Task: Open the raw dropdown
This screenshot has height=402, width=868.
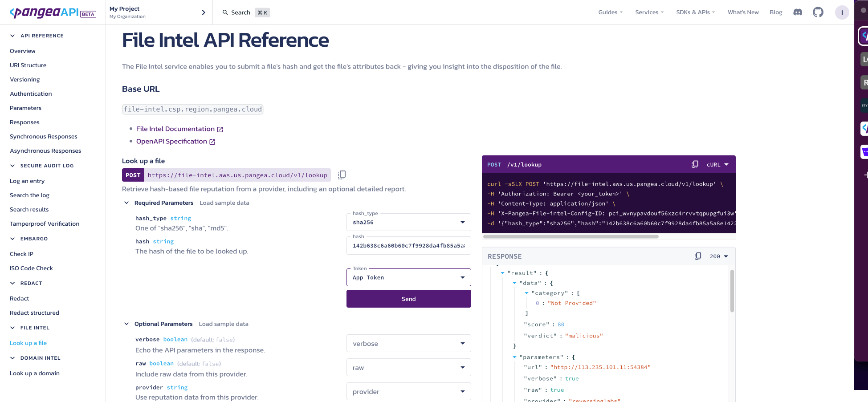Action: [x=408, y=367]
